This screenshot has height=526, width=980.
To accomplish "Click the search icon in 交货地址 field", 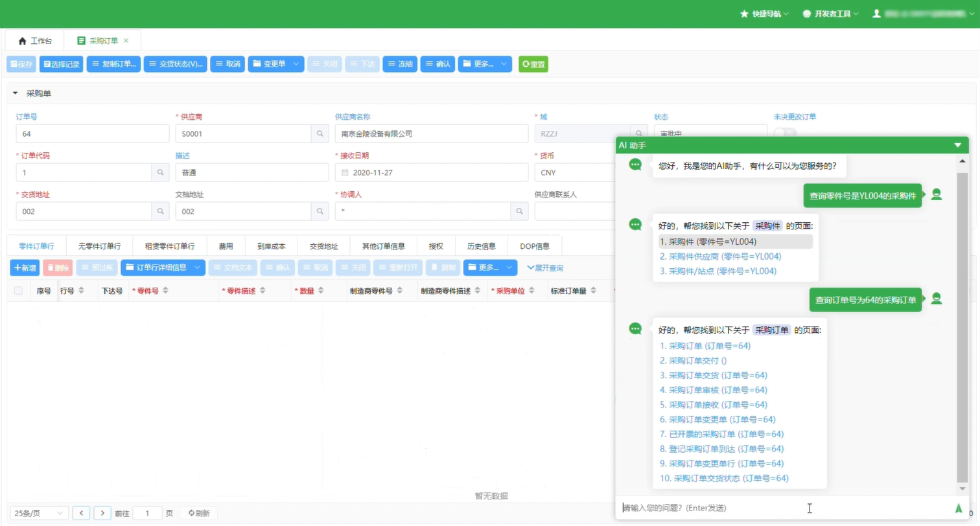I will click(x=160, y=211).
